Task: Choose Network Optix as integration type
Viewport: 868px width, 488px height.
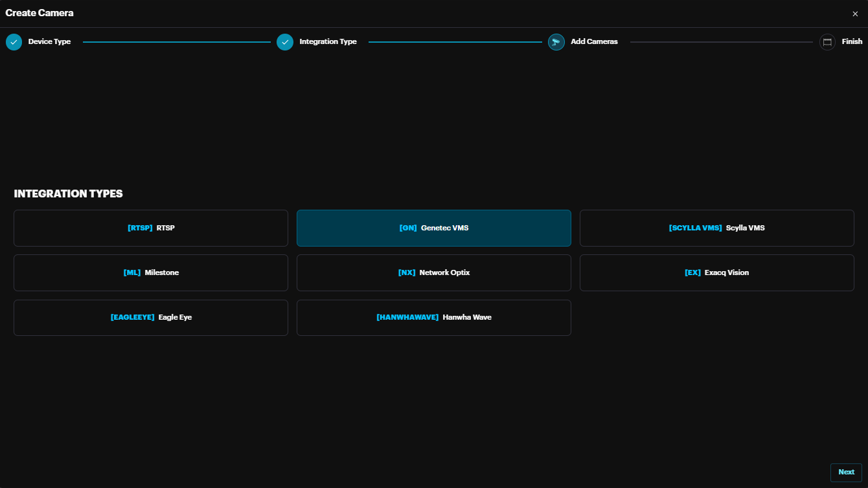Action: click(433, 272)
